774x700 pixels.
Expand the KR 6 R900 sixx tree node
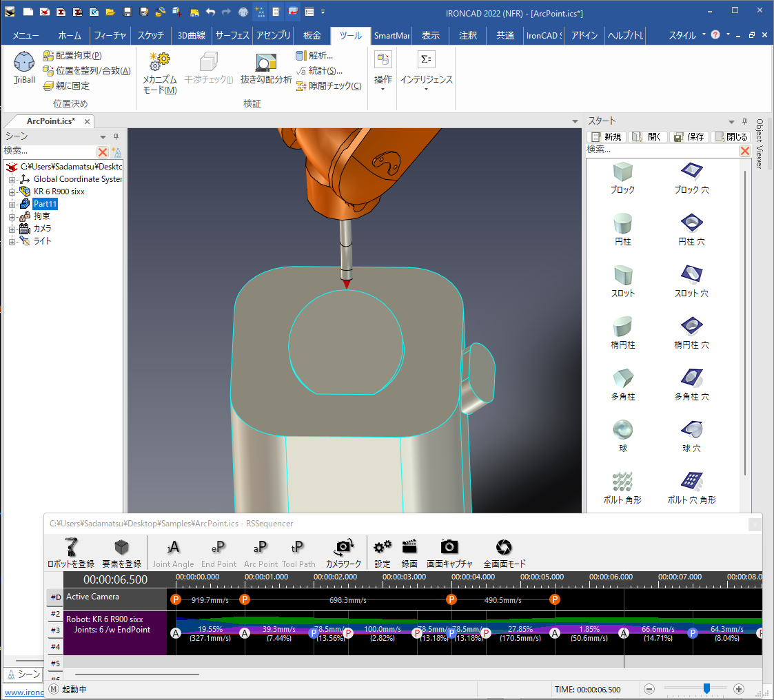[12, 192]
